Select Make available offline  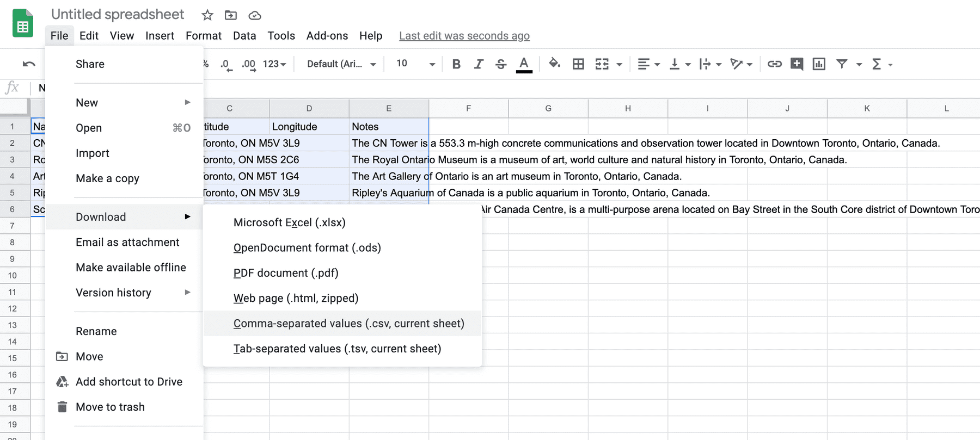(x=124, y=268)
